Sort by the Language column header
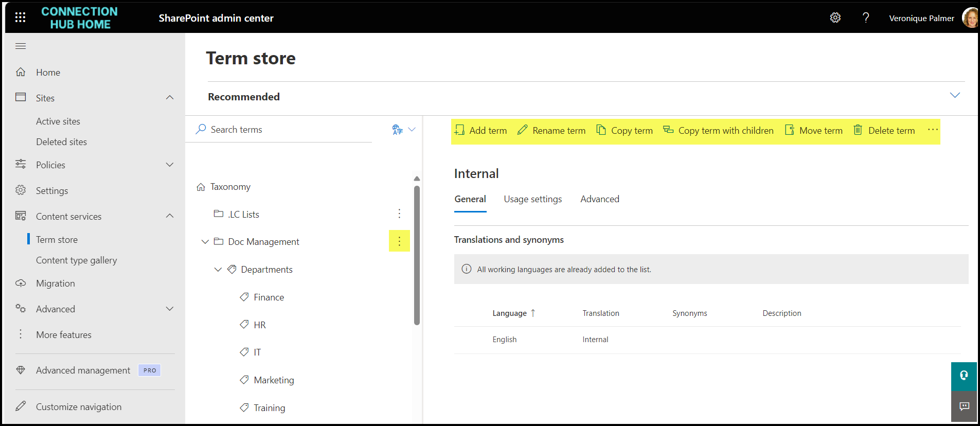The image size is (980, 426). click(509, 313)
